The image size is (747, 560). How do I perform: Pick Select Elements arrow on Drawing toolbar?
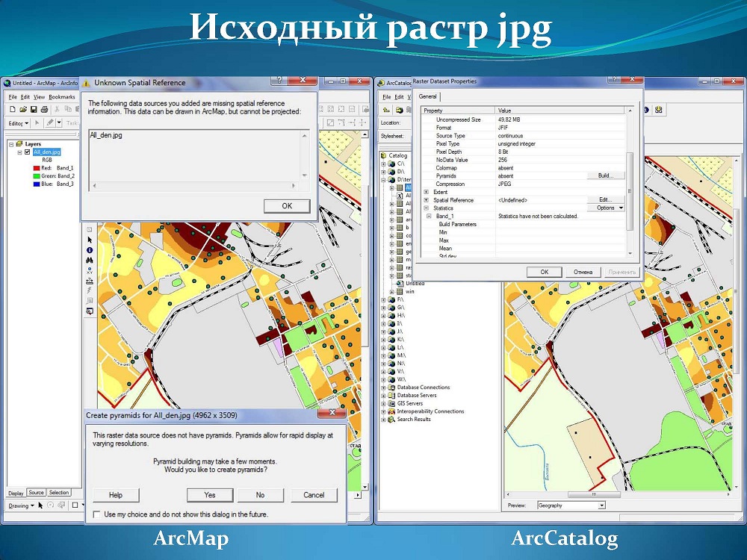[x=40, y=505]
